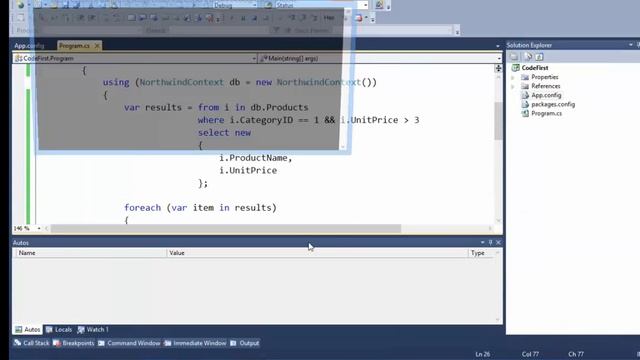
Task: Select the CodeFirst project node
Action: pos(535,68)
